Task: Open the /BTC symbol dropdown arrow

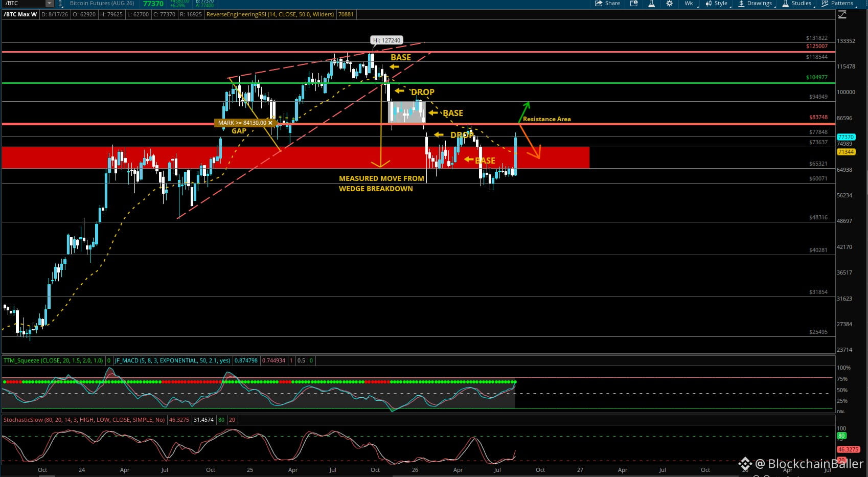Action: (49, 4)
